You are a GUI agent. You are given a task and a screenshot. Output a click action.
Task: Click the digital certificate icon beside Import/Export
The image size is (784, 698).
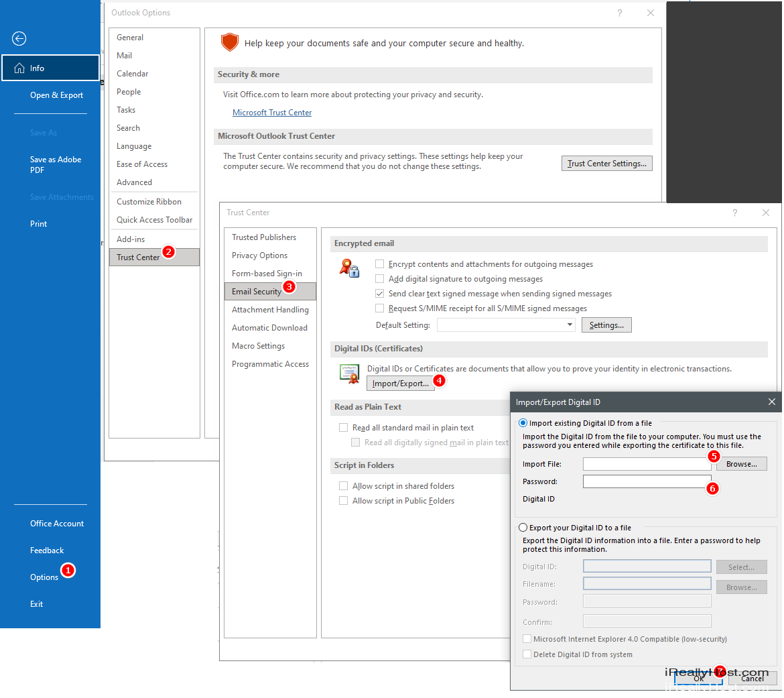[350, 373]
